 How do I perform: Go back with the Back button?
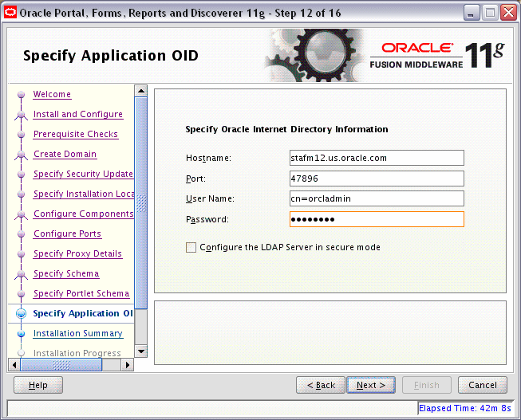point(321,385)
